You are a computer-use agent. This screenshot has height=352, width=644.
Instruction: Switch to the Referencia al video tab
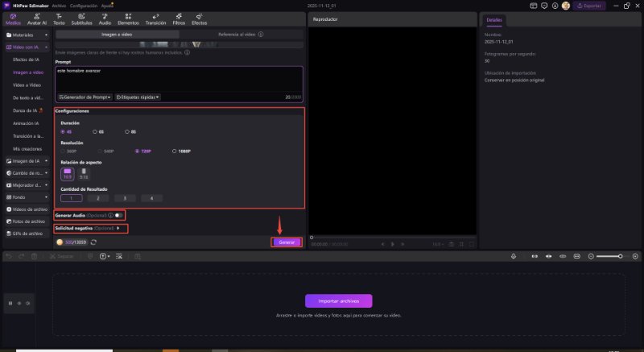point(241,35)
